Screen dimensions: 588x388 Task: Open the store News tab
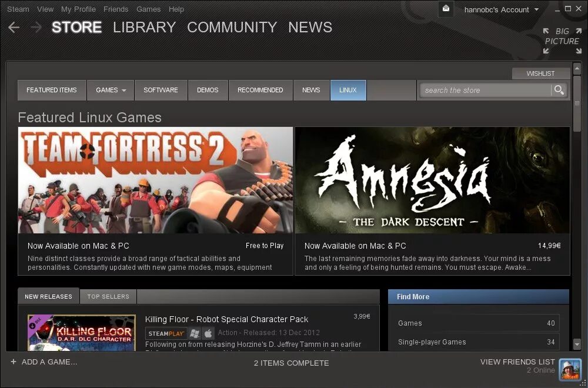click(311, 90)
